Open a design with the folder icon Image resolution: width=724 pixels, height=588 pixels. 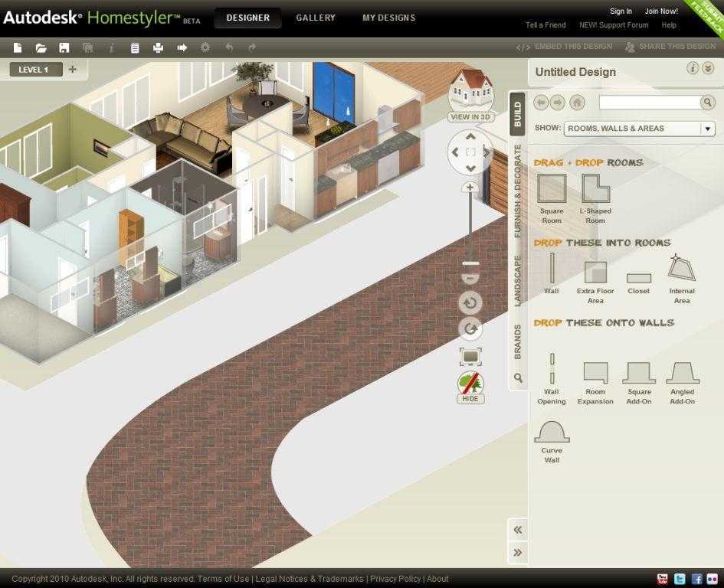pos(41,47)
